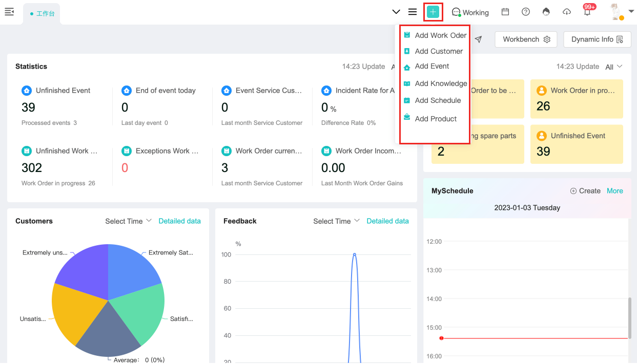Open Customers Detailed data link
The width and height of the screenshot is (637, 364).
point(180,221)
